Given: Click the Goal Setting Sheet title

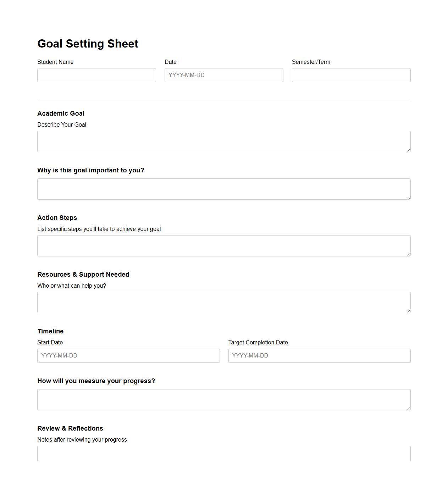Looking at the screenshot, I should point(88,44).
